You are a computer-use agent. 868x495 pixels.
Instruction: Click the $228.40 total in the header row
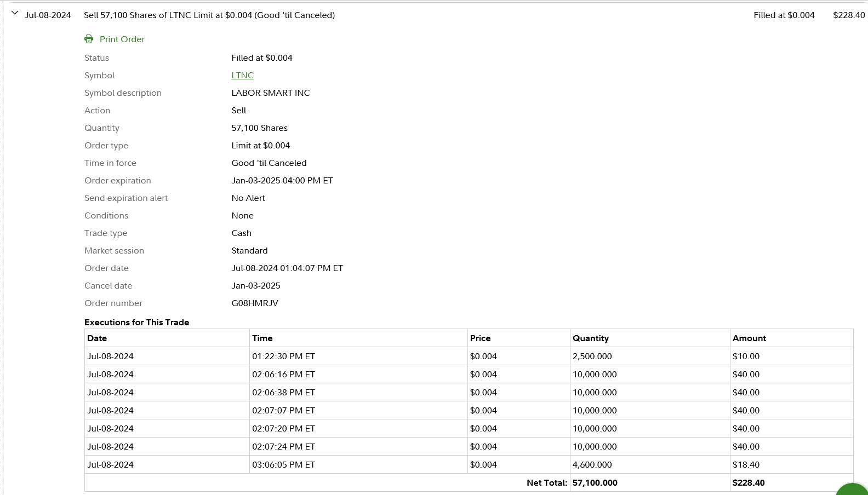click(x=848, y=15)
